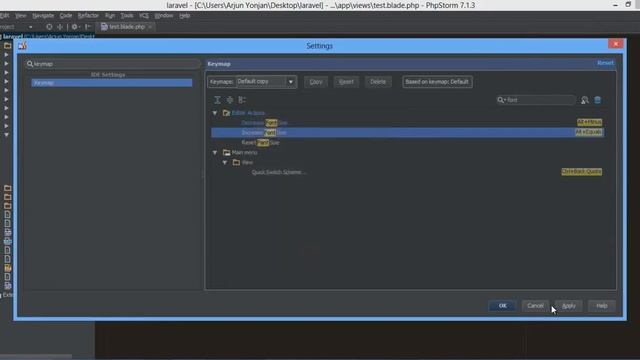Open the Window menu
This screenshot has height=360, width=640.
coord(164,16)
